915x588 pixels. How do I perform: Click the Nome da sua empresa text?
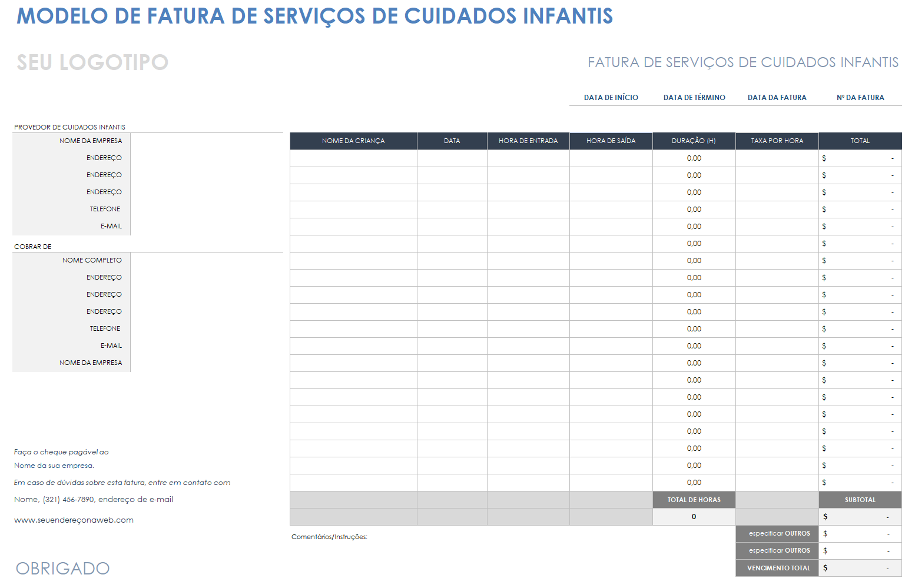coord(54,466)
